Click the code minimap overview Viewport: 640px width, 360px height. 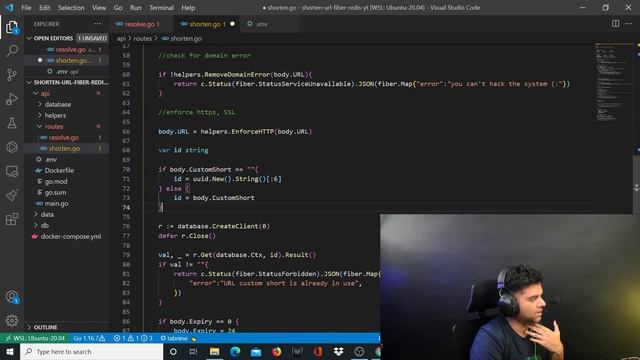tap(613, 82)
